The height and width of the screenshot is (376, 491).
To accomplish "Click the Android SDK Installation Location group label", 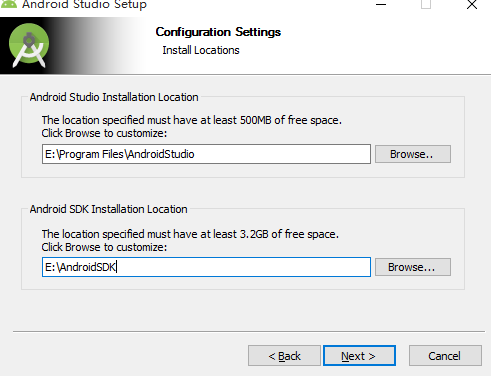I will (x=109, y=209).
